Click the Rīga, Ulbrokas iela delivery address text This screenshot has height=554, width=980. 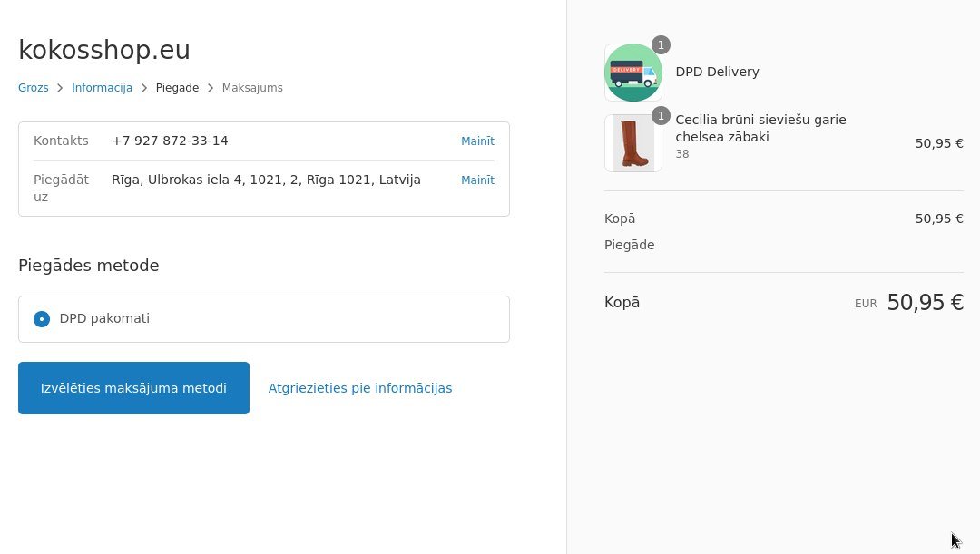tap(266, 180)
